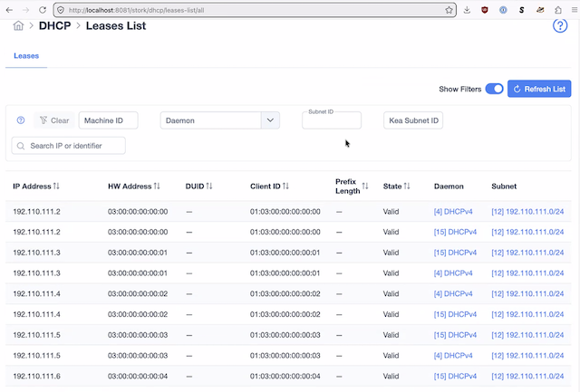Image resolution: width=580 pixels, height=392 pixels.
Task: Reload the page with refresh icon
Action: point(43,10)
